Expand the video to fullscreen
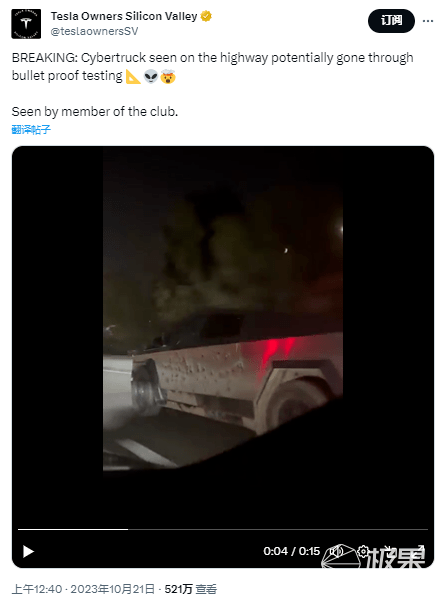The width and height of the screenshot is (445, 604). (x=419, y=551)
